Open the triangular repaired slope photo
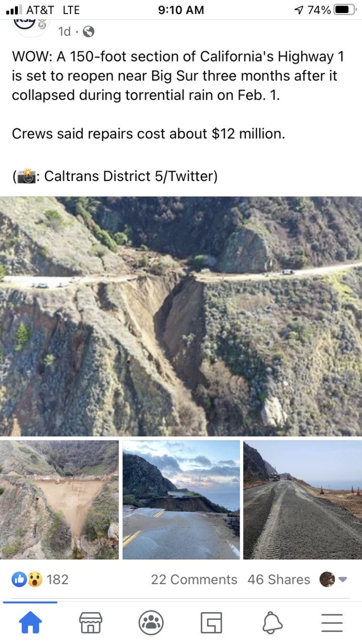362x644 pixels. [x=59, y=500]
